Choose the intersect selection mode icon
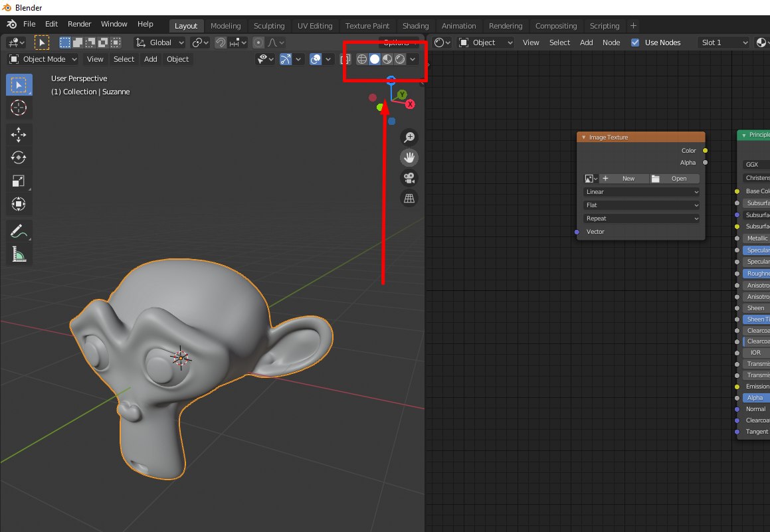Image resolution: width=770 pixels, height=532 pixels. pyautogui.click(x=116, y=43)
